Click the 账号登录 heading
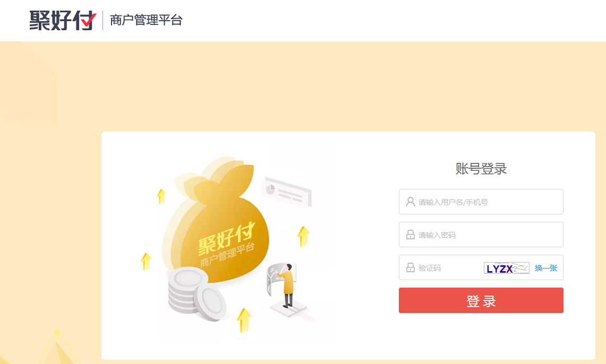 pyautogui.click(x=481, y=169)
